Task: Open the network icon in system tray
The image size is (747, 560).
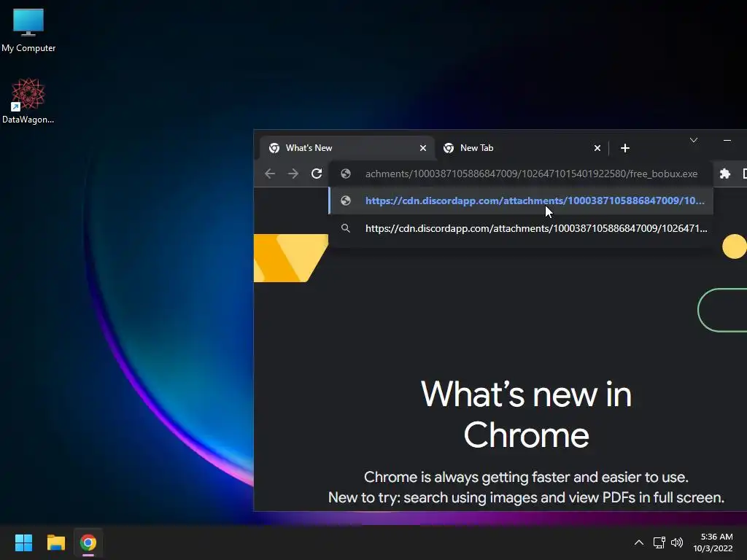Action: point(659,542)
